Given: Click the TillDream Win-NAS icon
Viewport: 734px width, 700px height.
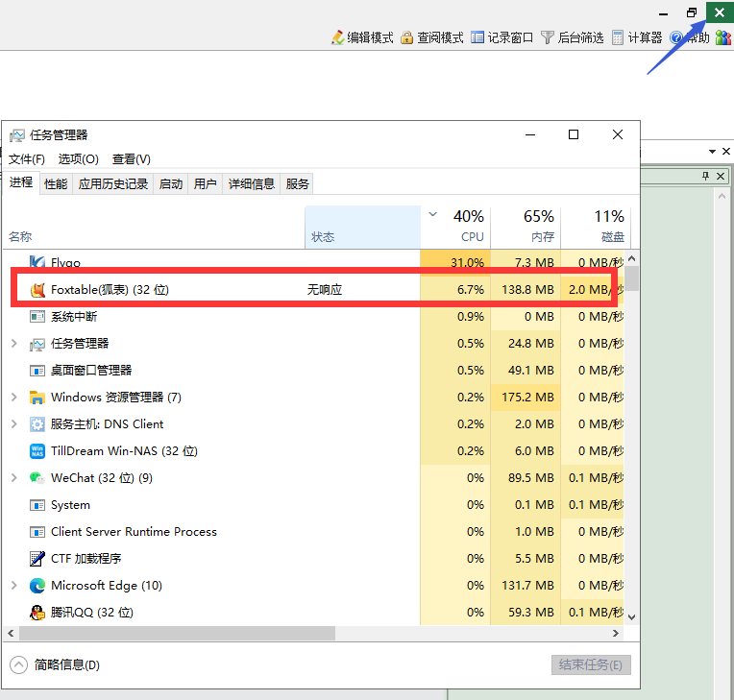Looking at the screenshot, I should click(x=37, y=451).
